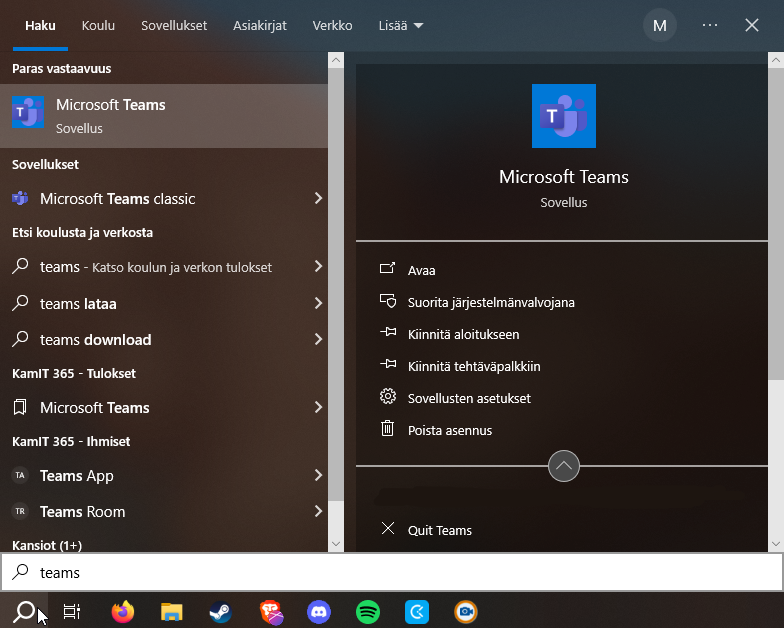Expand KamIT 365 Microsoft Teams result arrow

(318, 408)
